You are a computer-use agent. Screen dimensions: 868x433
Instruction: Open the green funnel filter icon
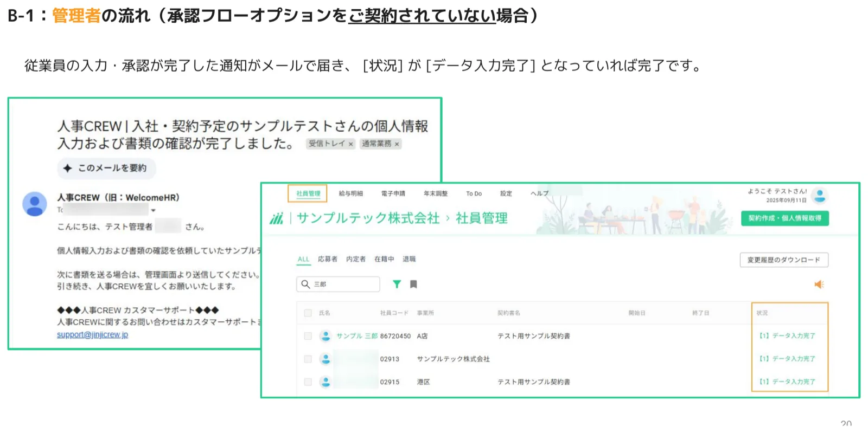click(x=397, y=284)
